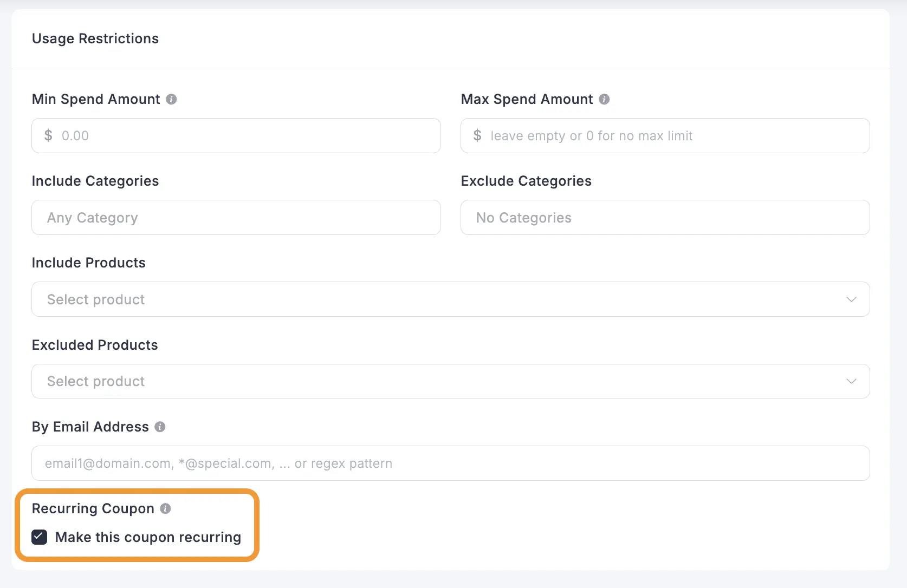Click the By Email Address info icon
This screenshot has height=588, width=907.
(160, 427)
